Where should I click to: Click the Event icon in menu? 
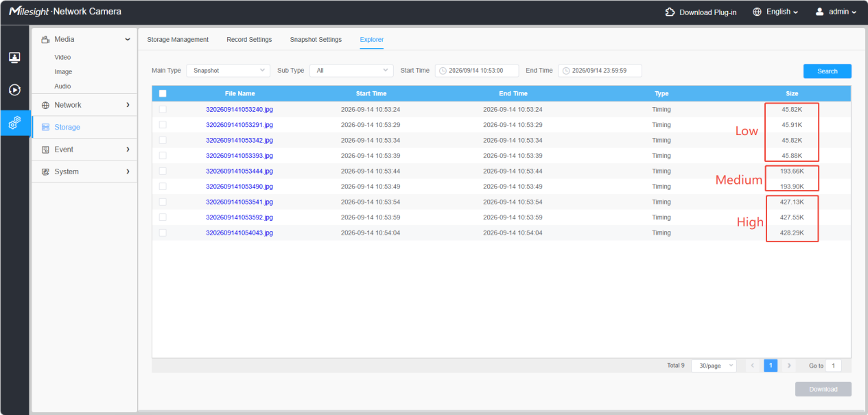tap(46, 150)
